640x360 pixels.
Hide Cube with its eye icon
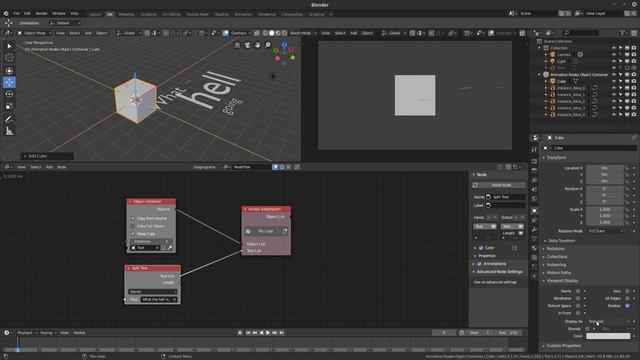pos(614,81)
